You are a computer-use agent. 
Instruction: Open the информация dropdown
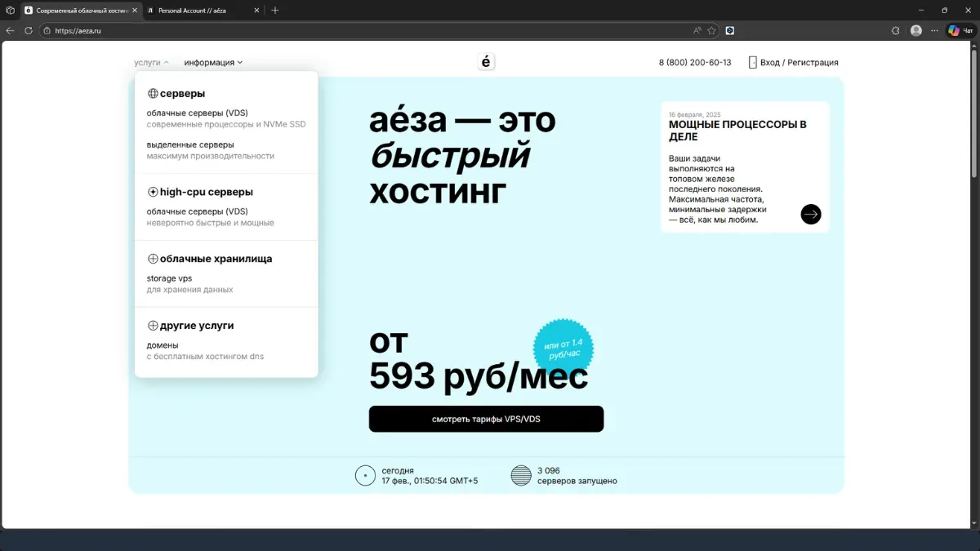[212, 62]
